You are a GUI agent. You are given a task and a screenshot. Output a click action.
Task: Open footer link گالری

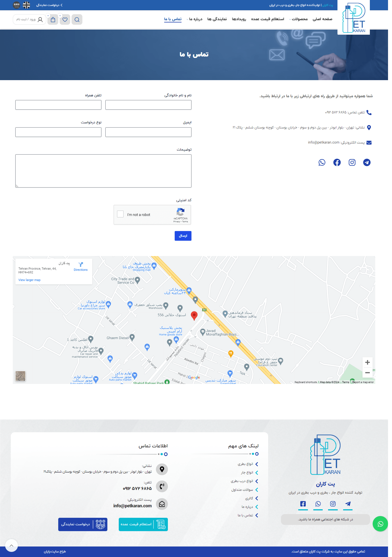[x=249, y=498]
